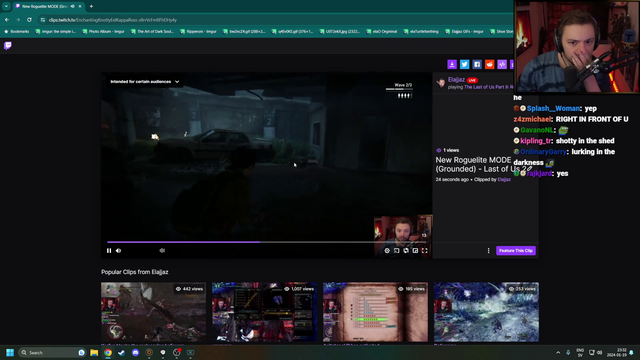
Task: Close the 'New Roguelite MODE' tab
Action: pyautogui.click(x=80, y=6)
